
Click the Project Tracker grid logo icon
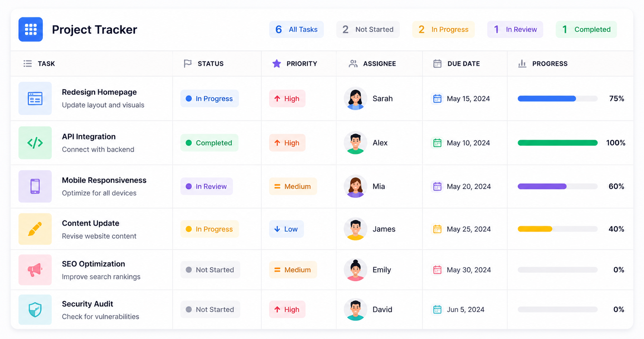[x=31, y=29]
